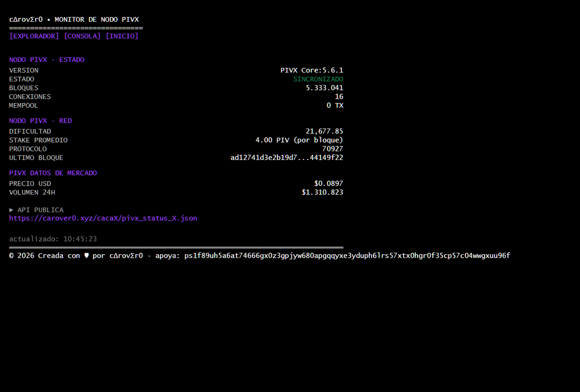Click the CONEXIONES label
Image resolution: width=580 pixels, height=392 pixels.
(x=30, y=97)
